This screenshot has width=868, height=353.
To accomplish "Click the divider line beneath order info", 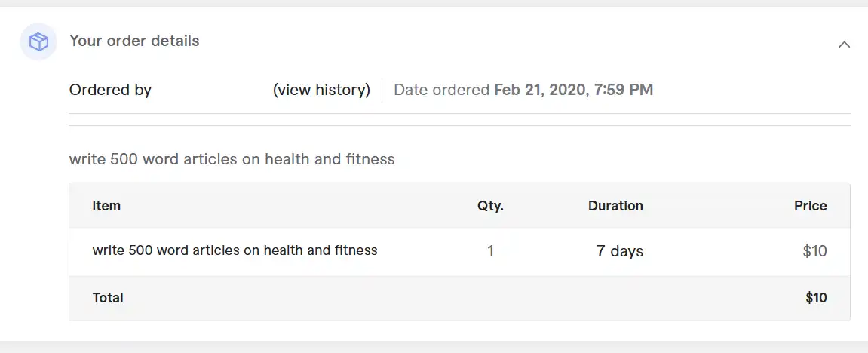I will pyautogui.click(x=459, y=113).
